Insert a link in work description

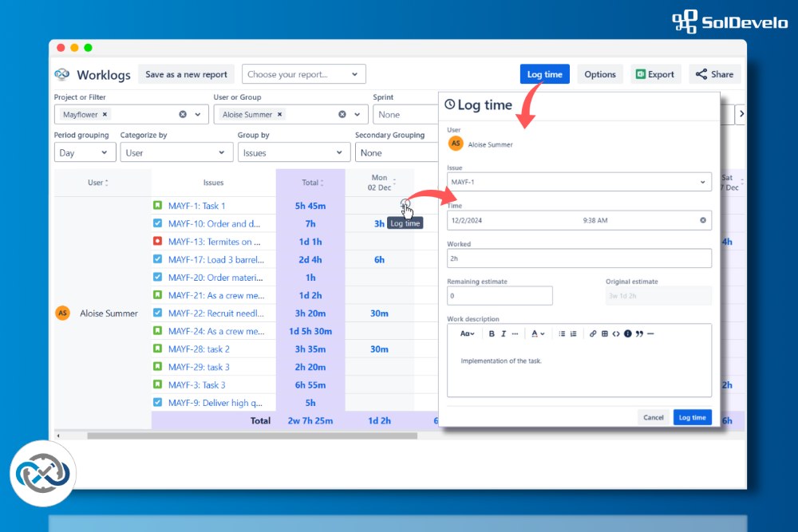tap(593, 333)
